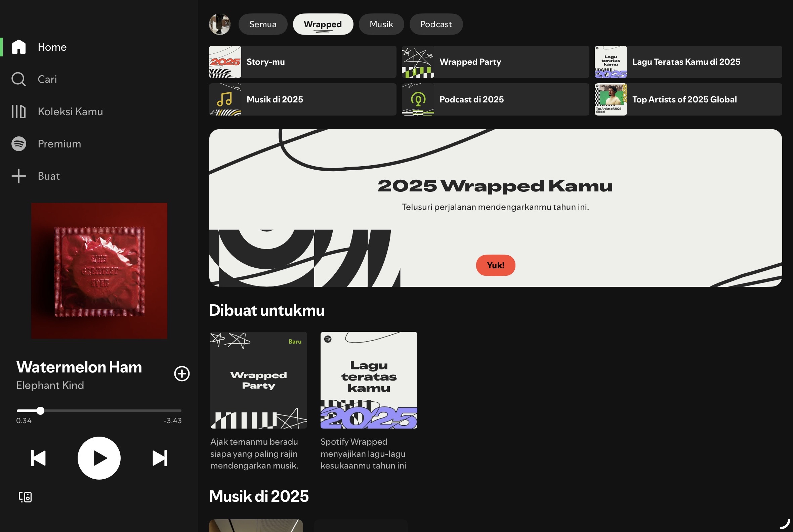This screenshot has height=532, width=793.
Task: Open the Wrapped Party playlist card
Action: click(258, 380)
